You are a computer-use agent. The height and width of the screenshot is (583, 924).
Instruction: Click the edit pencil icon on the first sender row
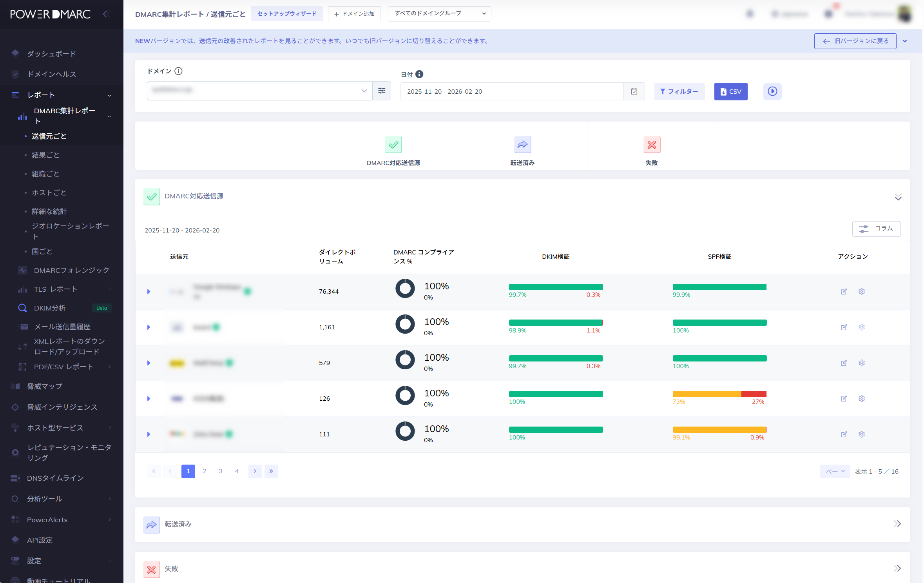coord(844,291)
